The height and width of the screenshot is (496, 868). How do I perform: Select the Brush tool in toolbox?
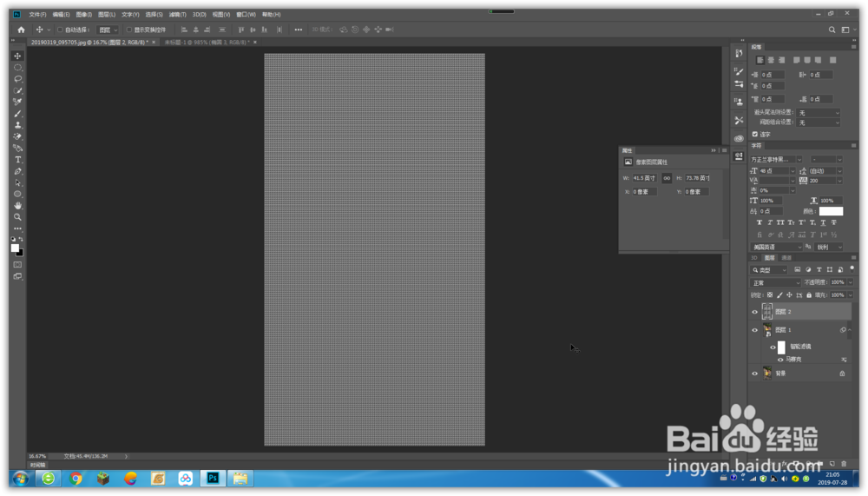pos(17,114)
